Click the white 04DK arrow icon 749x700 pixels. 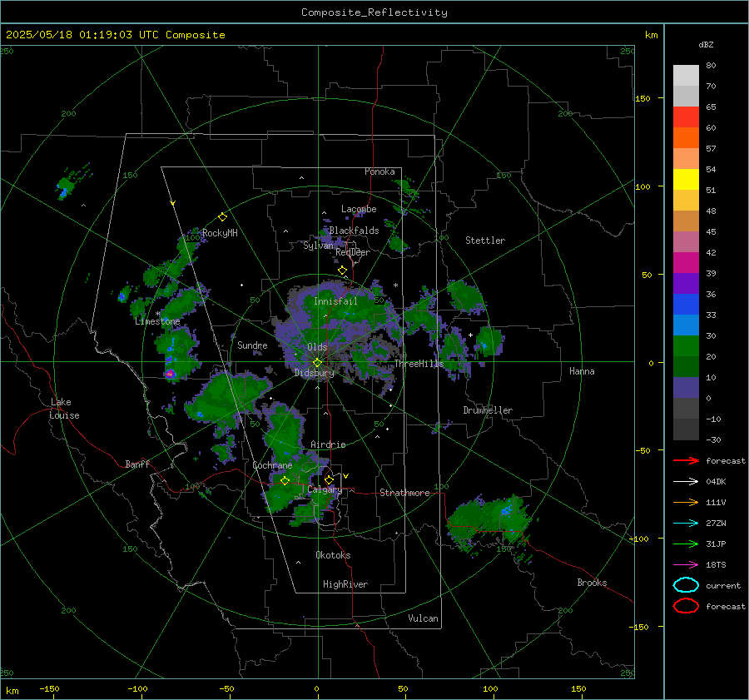click(x=686, y=482)
